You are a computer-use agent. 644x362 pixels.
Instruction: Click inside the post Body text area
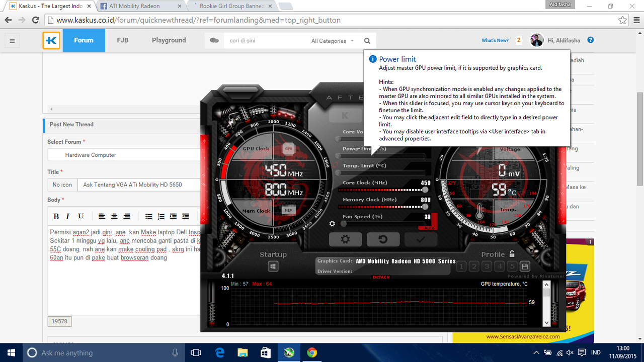pyautogui.click(x=124, y=270)
